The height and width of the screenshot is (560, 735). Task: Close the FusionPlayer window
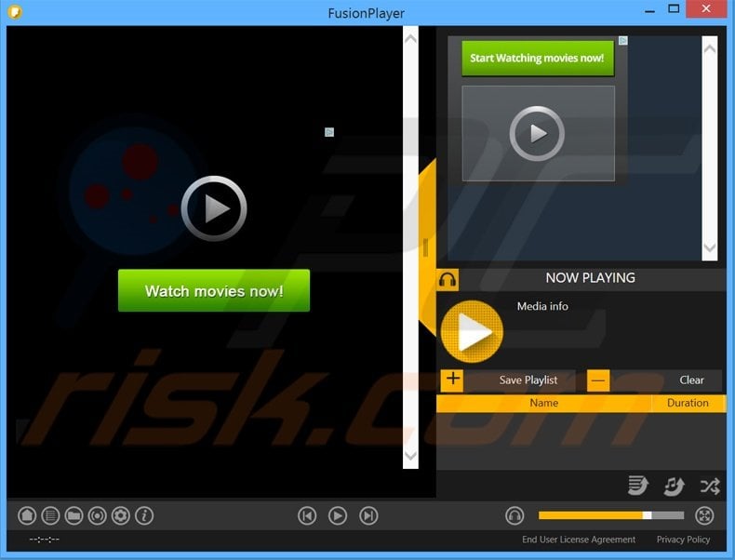click(x=706, y=9)
